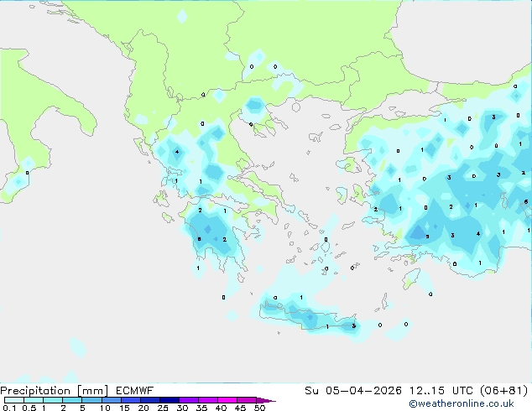Click the "Precipitation" title text

[35, 391]
